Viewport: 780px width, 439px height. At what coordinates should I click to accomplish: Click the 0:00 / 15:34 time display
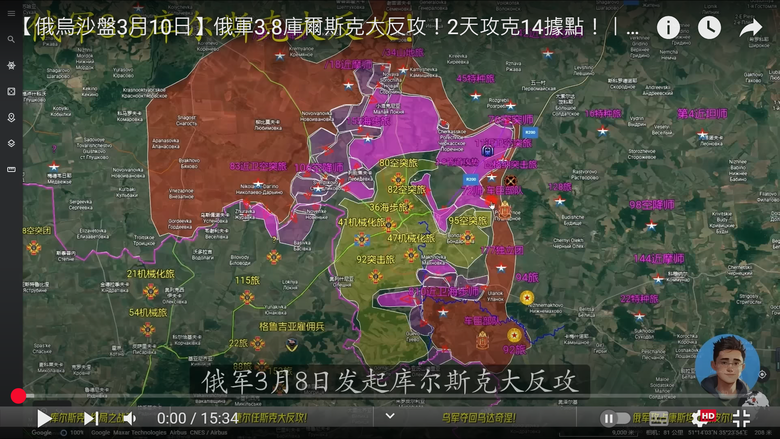pyautogui.click(x=197, y=419)
